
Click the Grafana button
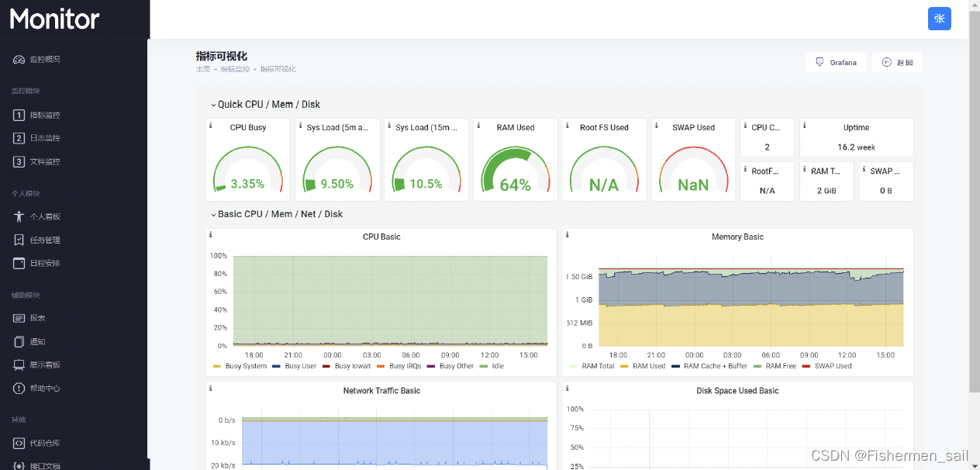tap(836, 62)
